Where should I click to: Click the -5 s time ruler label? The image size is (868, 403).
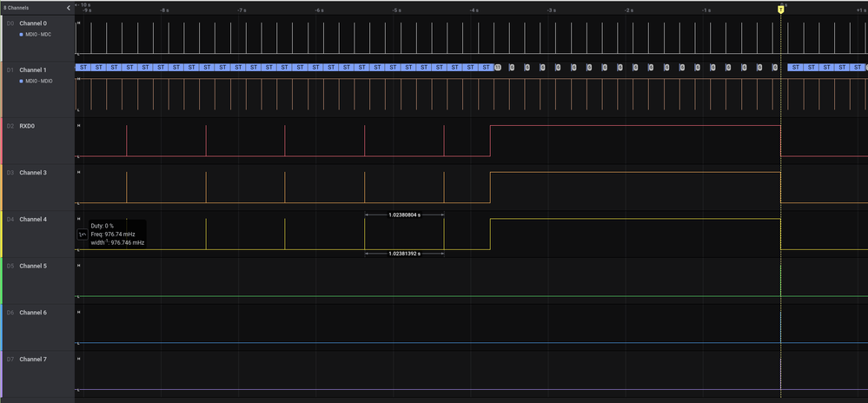(396, 10)
